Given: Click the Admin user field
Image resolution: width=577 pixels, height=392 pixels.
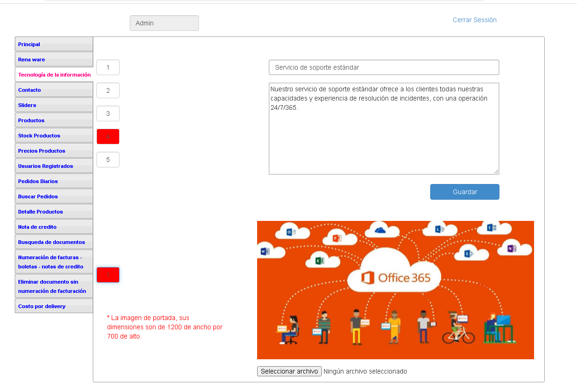Looking at the screenshot, I should [x=164, y=23].
